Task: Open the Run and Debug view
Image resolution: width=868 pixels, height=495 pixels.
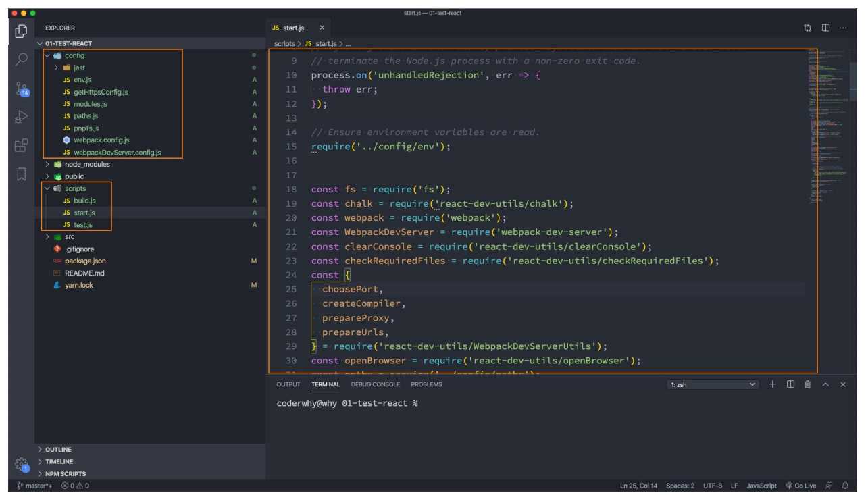Action: [x=22, y=117]
